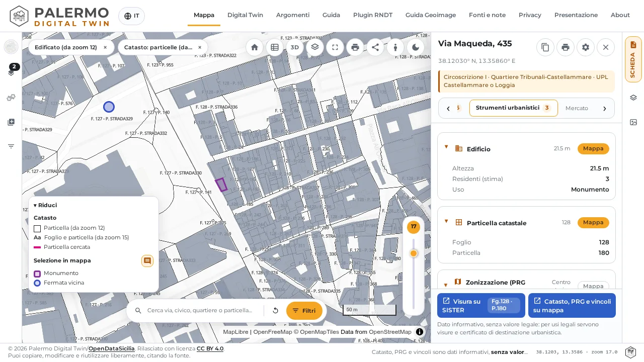
Task: Click Catasto, PRG e vincoli su mappa
Action: point(572,306)
